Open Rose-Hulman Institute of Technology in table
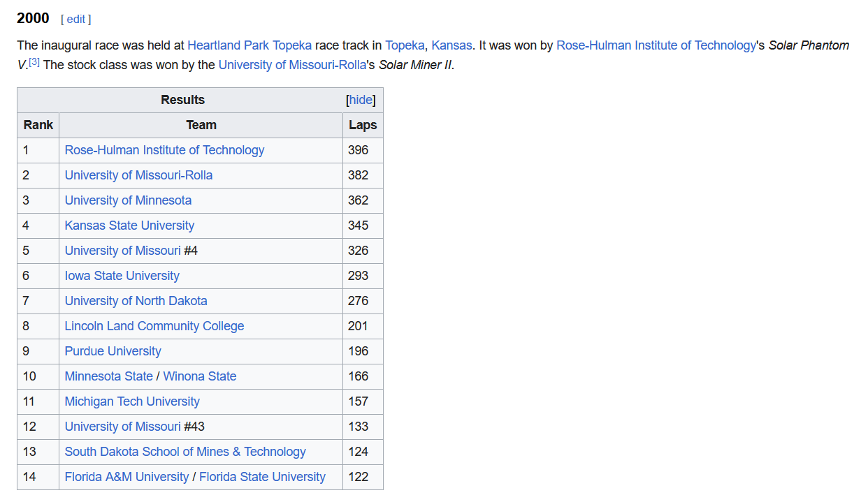The width and height of the screenshot is (868, 502). (x=164, y=150)
